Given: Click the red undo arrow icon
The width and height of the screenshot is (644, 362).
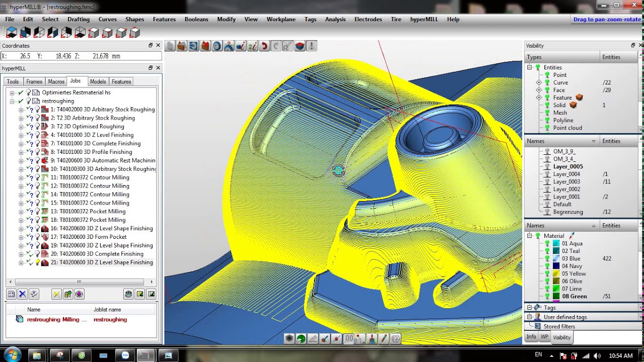Looking at the screenshot, I should (264, 46).
